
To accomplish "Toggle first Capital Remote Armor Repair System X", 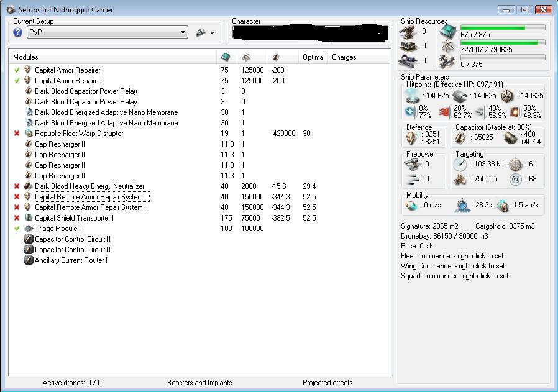I will [17, 197].
